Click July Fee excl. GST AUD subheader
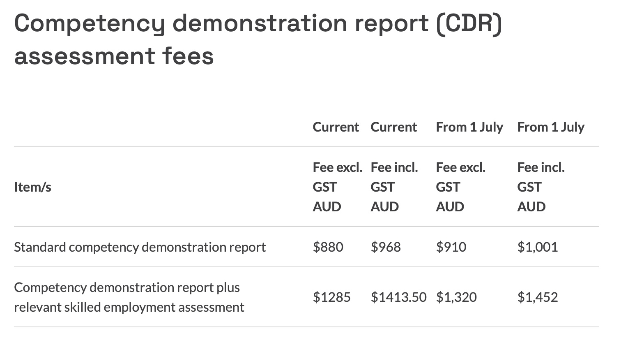The image size is (644, 338). [460, 187]
